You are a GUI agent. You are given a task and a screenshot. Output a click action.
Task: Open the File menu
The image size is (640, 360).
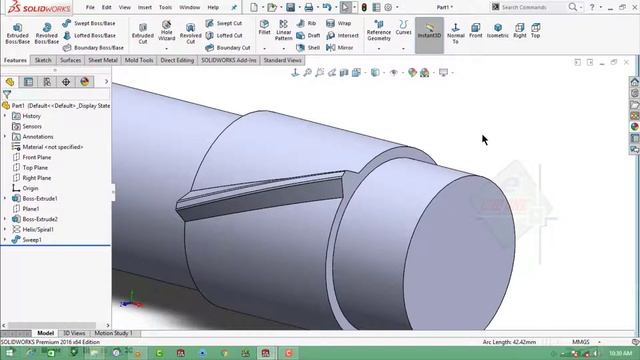[x=90, y=7]
